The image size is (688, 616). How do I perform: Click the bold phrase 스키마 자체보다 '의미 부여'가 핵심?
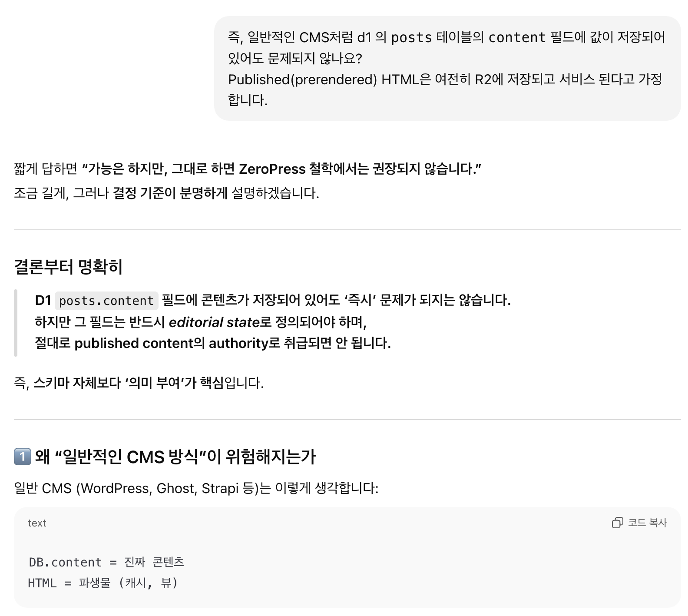(x=129, y=383)
